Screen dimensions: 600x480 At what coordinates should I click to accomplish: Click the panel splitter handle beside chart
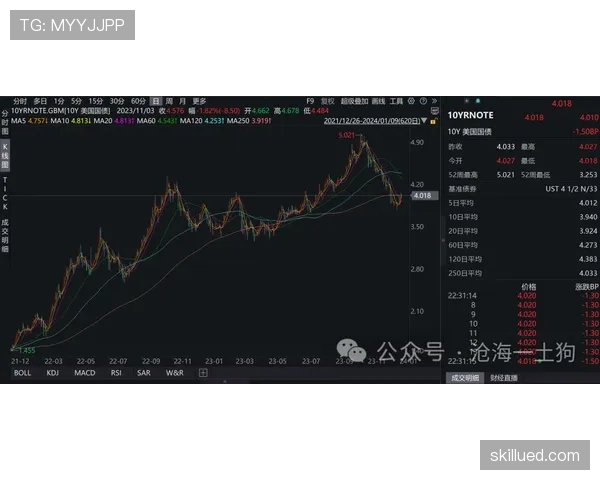click(443, 240)
